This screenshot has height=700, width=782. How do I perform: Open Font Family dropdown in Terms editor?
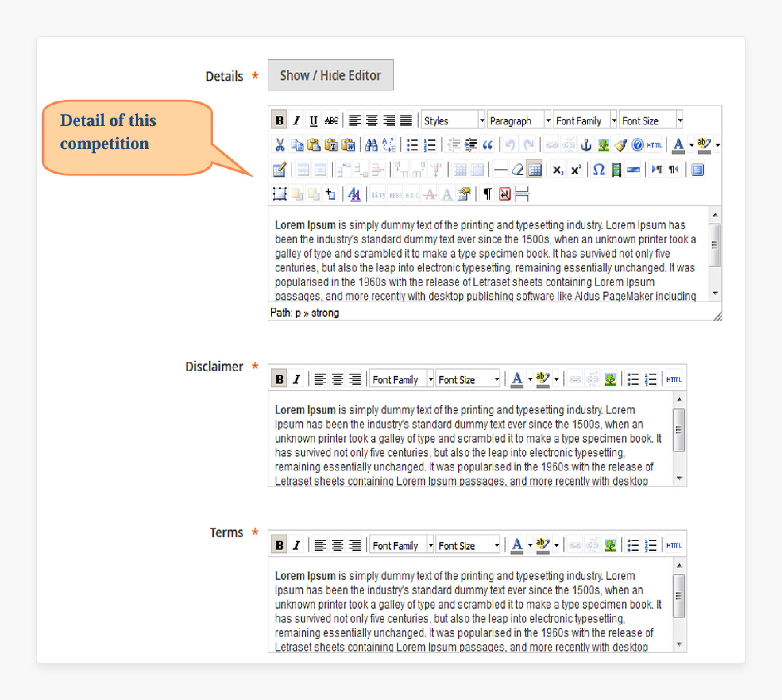coord(402,545)
